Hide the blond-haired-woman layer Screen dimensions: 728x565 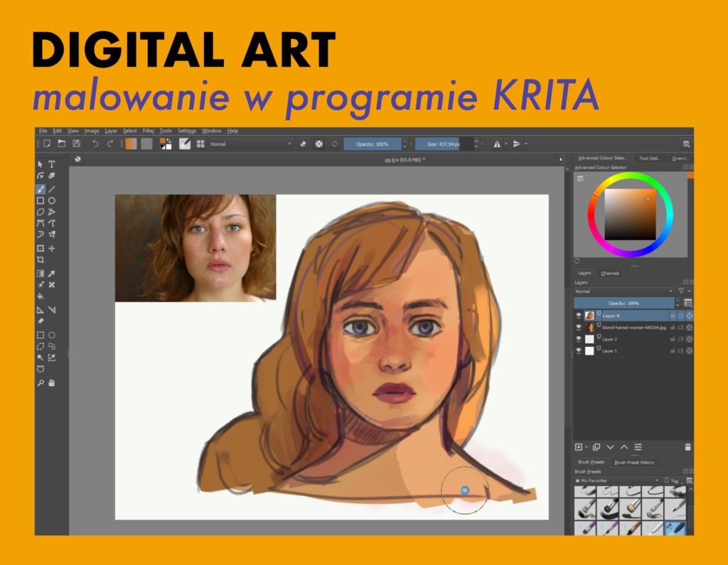point(579,328)
